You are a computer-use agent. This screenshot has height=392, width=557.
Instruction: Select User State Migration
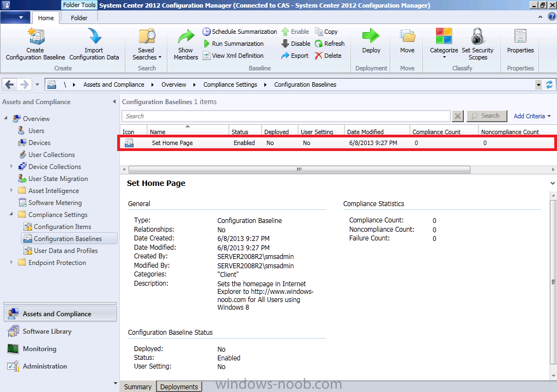58,179
